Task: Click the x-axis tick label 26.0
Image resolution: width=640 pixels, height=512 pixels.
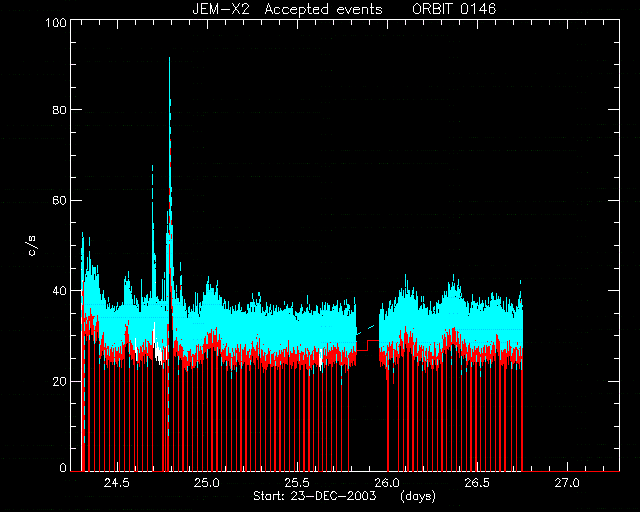Action: point(387,483)
